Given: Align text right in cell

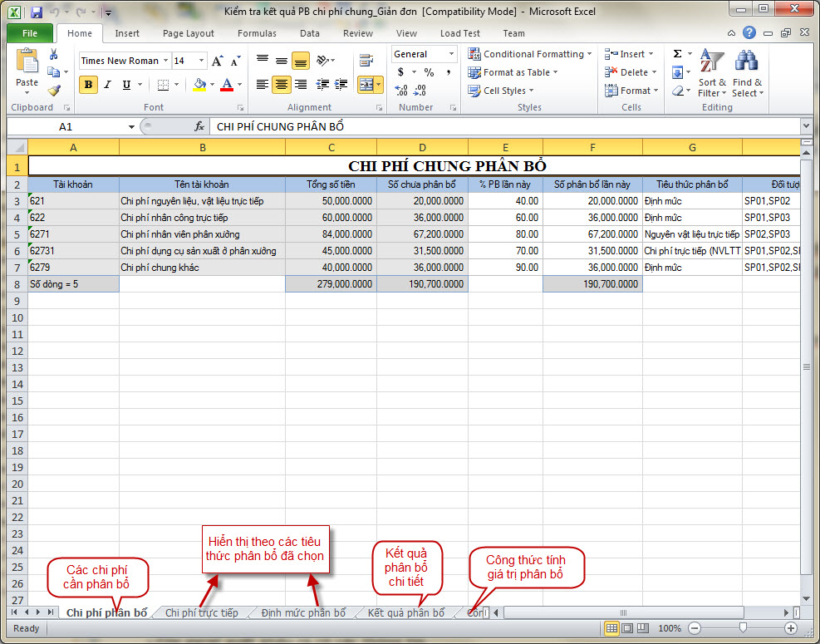Looking at the screenshot, I should [301, 84].
